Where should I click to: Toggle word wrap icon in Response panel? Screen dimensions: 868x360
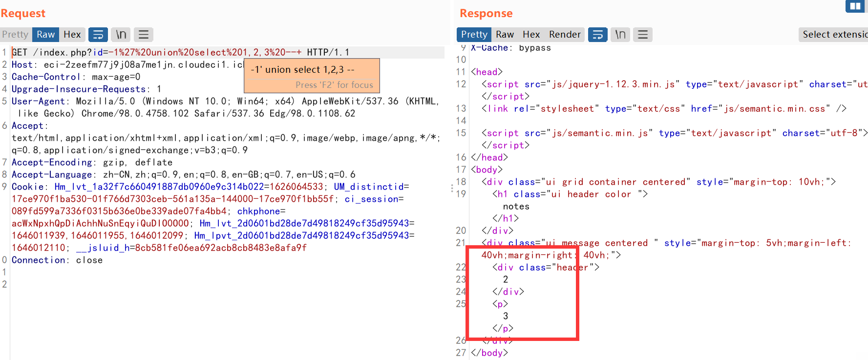pos(598,34)
